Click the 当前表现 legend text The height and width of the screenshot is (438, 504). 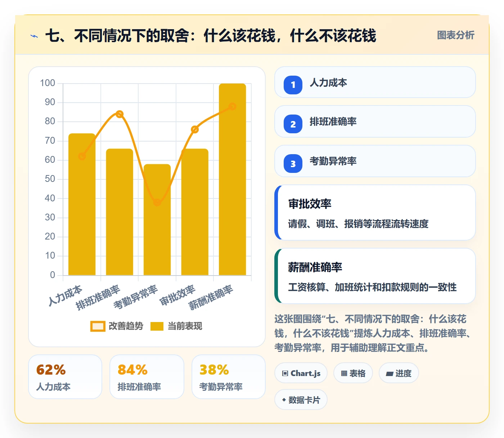pyautogui.click(x=185, y=326)
